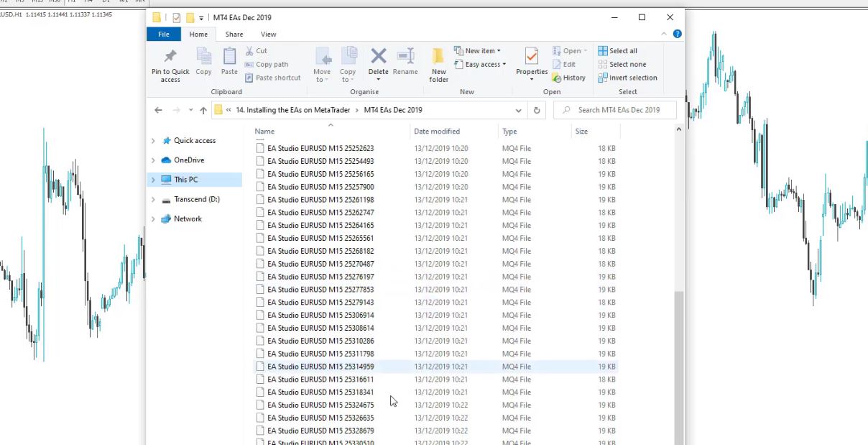Select the Paste shortcut icon
The height and width of the screenshot is (445, 868).
point(248,77)
